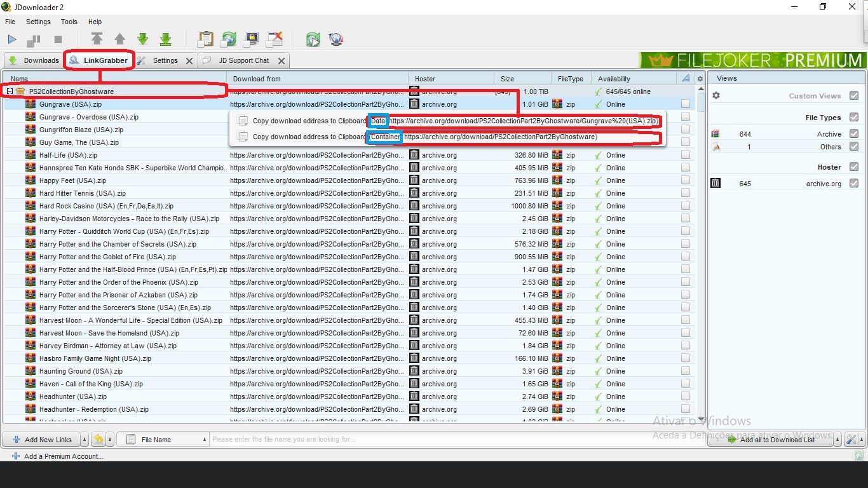Move selection up with grey arrow
This screenshot has height=488, width=868.
(x=119, y=39)
